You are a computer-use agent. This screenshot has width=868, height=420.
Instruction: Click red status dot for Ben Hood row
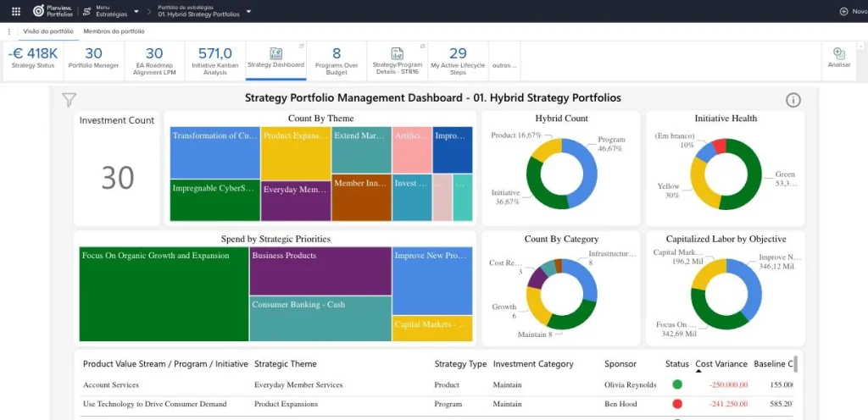(x=677, y=403)
